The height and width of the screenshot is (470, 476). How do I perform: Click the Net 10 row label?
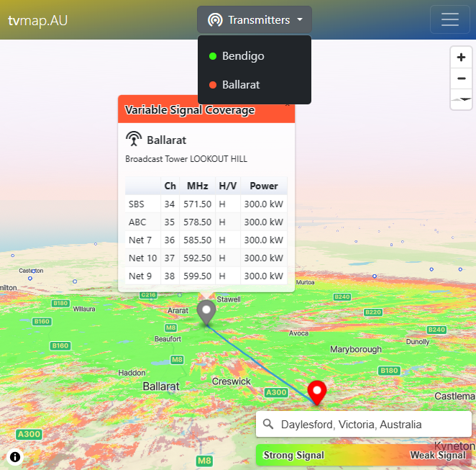(142, 258)
